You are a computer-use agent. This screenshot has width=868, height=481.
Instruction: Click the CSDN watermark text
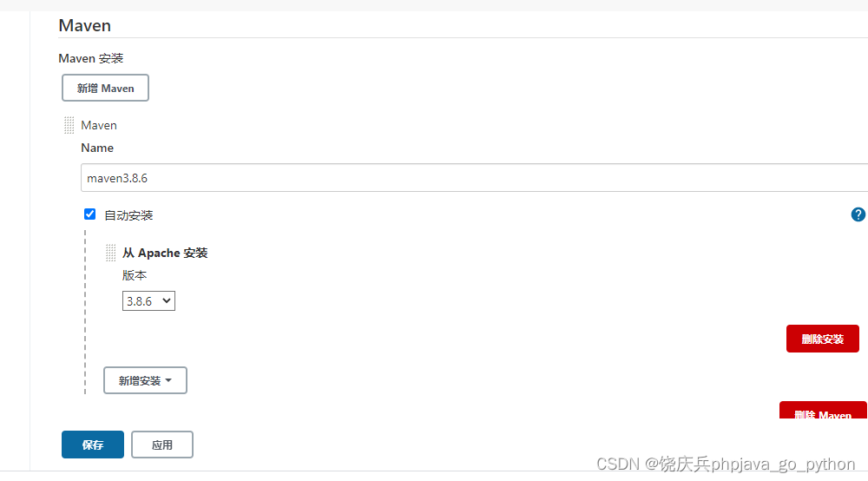(x=726, y=464)
